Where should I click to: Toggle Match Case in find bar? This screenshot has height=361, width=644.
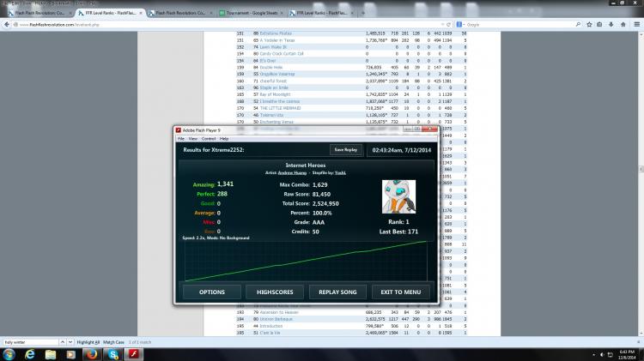pyautogui.click(x=113, y=342)
